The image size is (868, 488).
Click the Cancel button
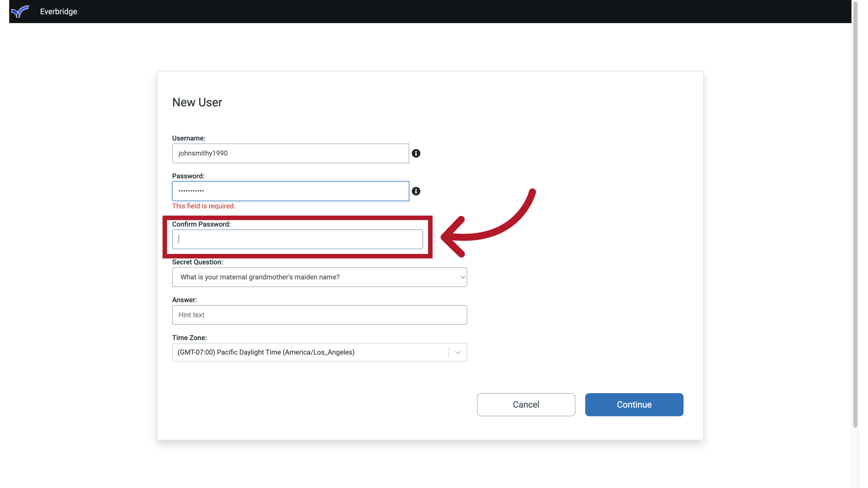tap(526, 404)
